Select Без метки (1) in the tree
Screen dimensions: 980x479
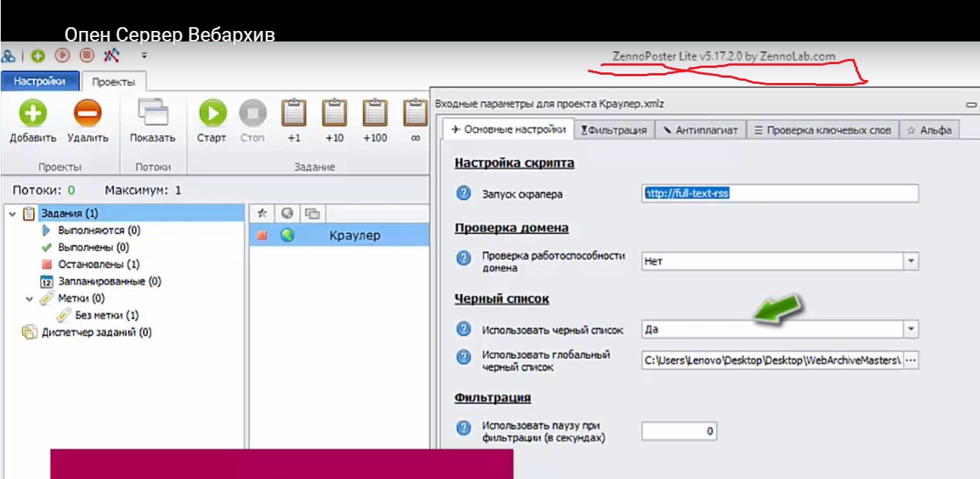[x=106, y=315]
